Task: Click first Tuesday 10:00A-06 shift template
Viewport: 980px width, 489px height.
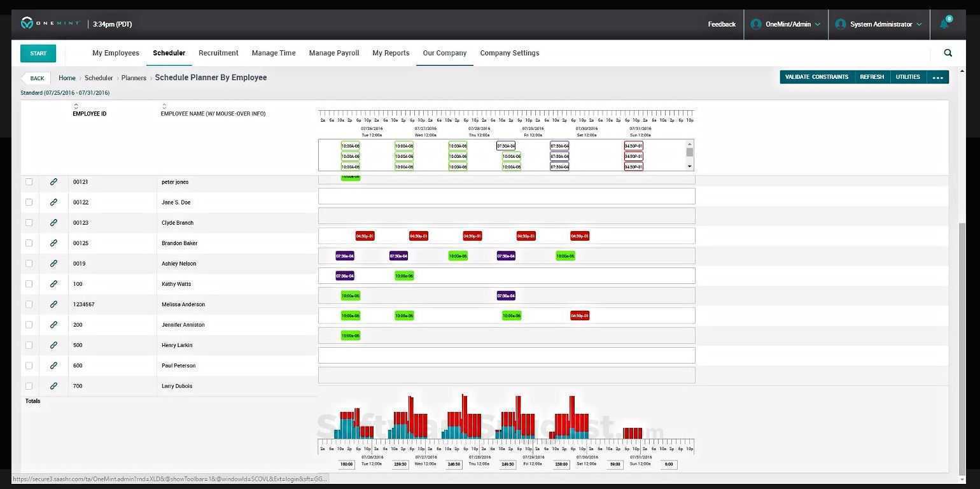Action: tap(351, 146)
